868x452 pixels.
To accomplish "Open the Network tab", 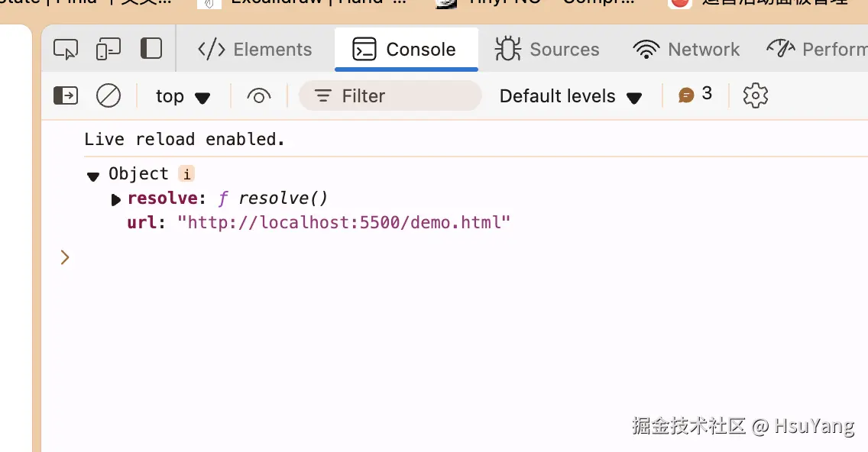I will coord(686,50).
